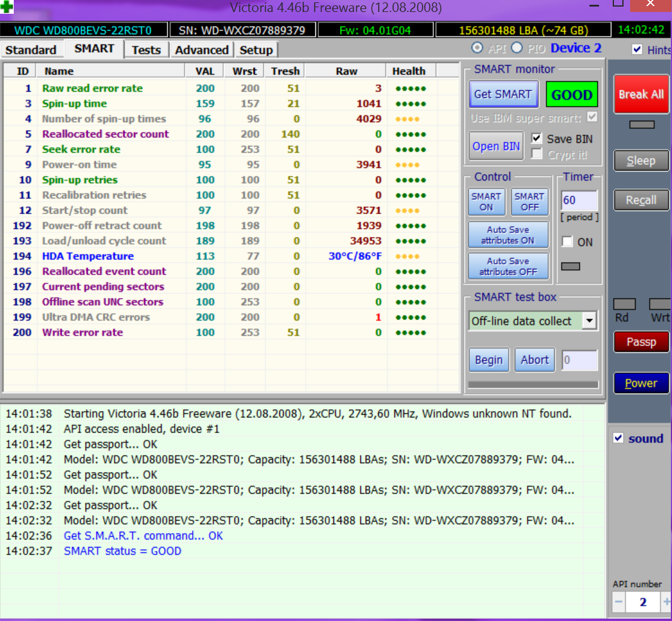Screen dimensions: 672x621
Task: Click the Get SMART button
Action: (503, 95)
